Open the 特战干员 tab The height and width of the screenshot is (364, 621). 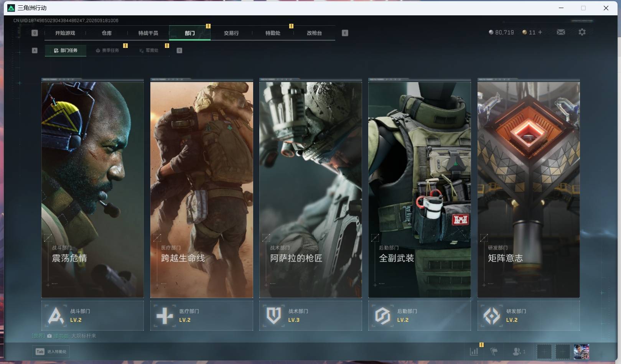148,33
